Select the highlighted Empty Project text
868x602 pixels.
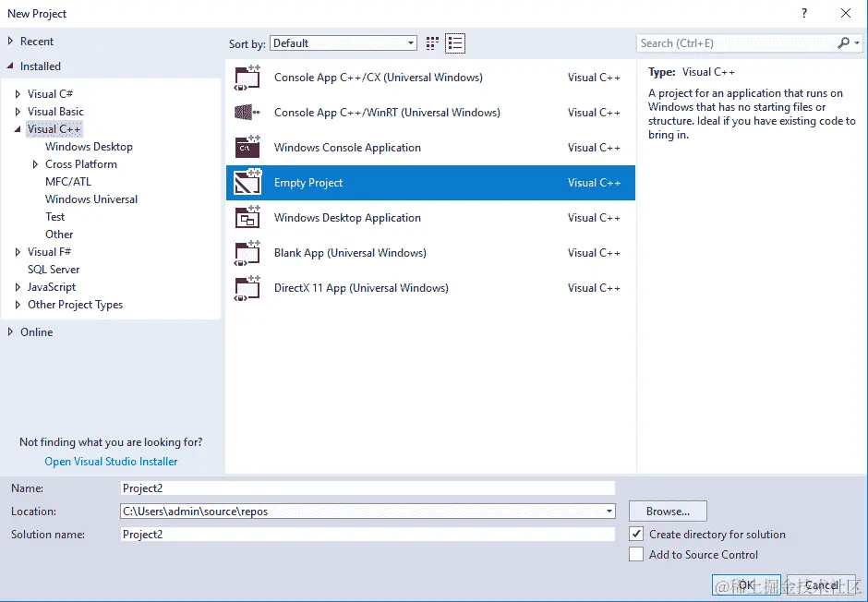308,183
